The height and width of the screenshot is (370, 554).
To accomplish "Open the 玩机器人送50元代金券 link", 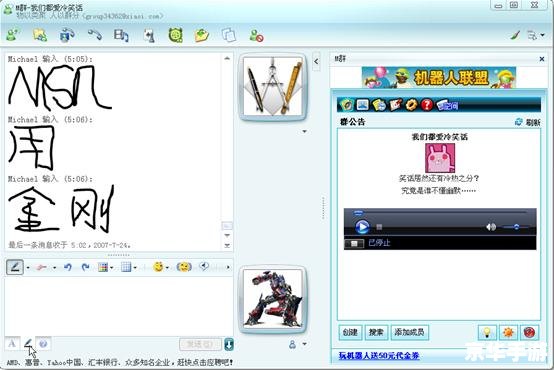I will 379,356.
